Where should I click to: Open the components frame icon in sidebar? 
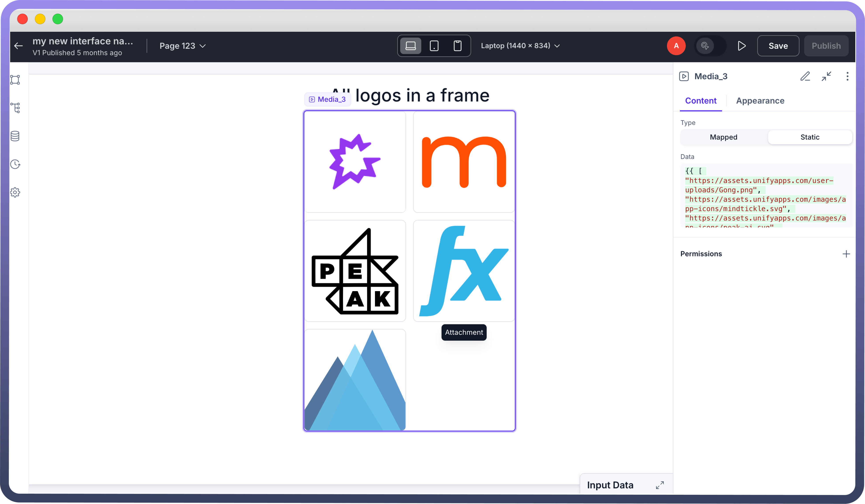15,80
